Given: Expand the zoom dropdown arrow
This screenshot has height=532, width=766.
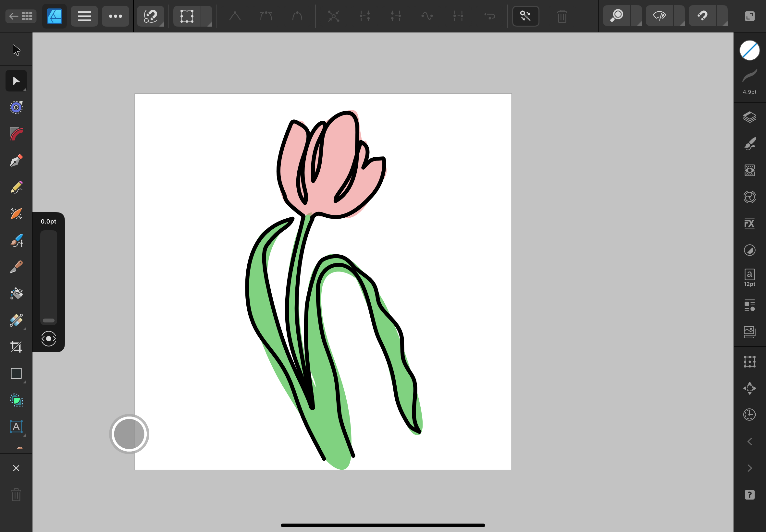Looking at the screenshot, I should point(636,16).
